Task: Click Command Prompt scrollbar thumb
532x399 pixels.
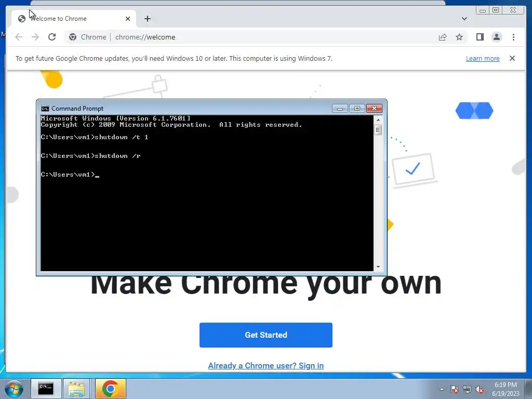Action: (x=378, y=130)
